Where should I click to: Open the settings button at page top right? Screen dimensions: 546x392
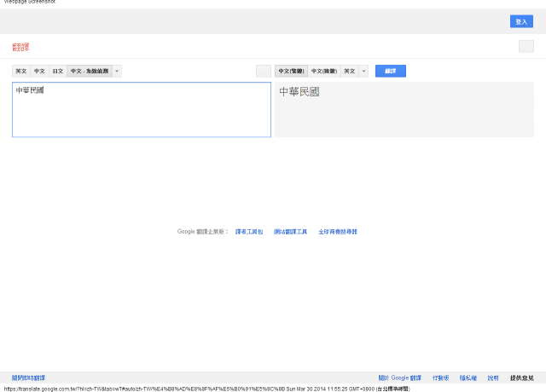pyautogui.click(x=526, y=46)
